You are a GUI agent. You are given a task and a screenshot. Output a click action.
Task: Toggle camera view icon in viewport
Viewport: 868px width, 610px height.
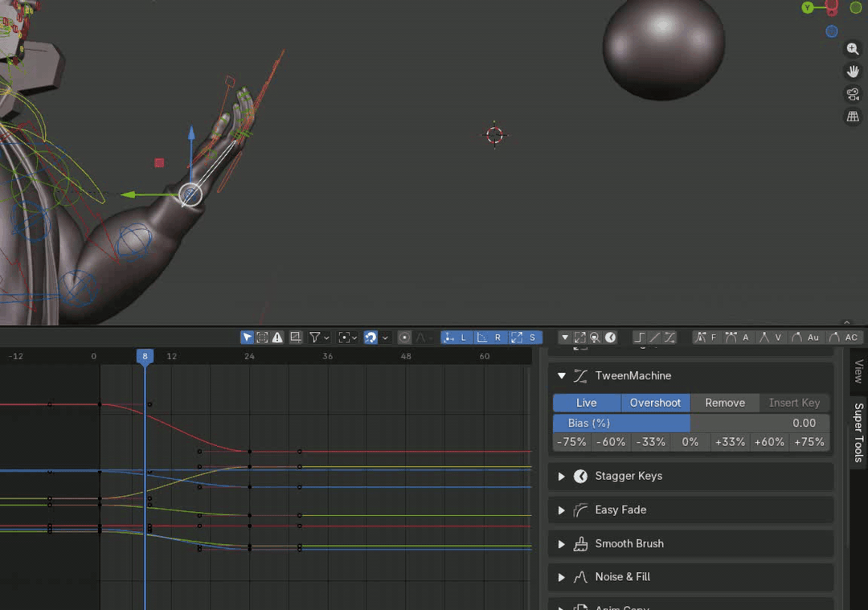coord(853,94)
